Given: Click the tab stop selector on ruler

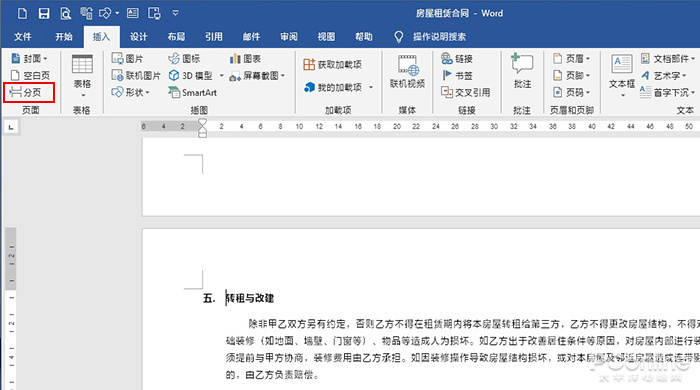Looking at the screenshot, I should [x=11, y=128].
